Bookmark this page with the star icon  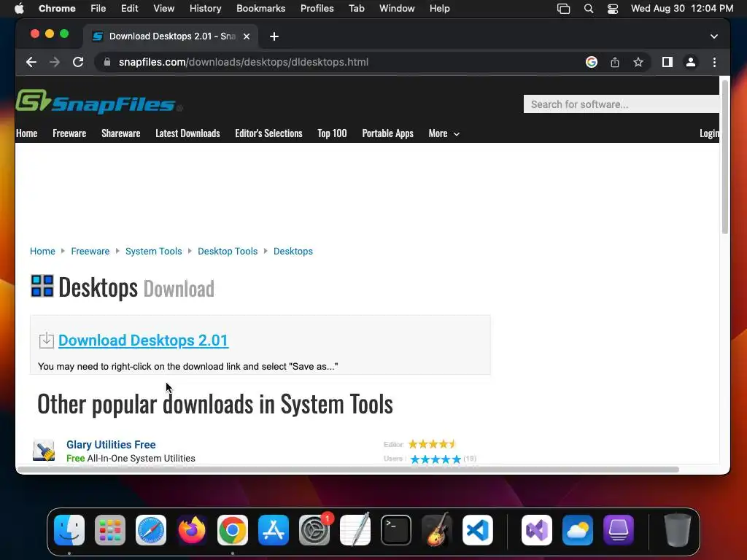(638, 62)
